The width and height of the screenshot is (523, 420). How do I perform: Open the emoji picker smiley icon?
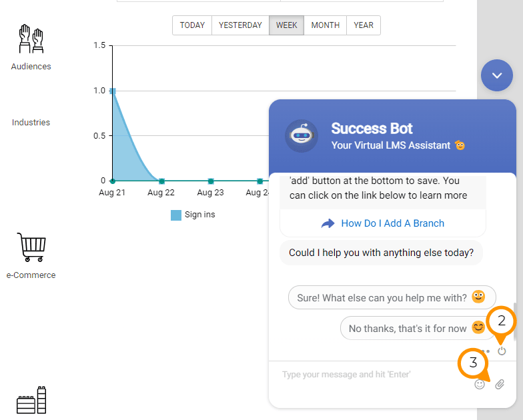pos(480,384)
